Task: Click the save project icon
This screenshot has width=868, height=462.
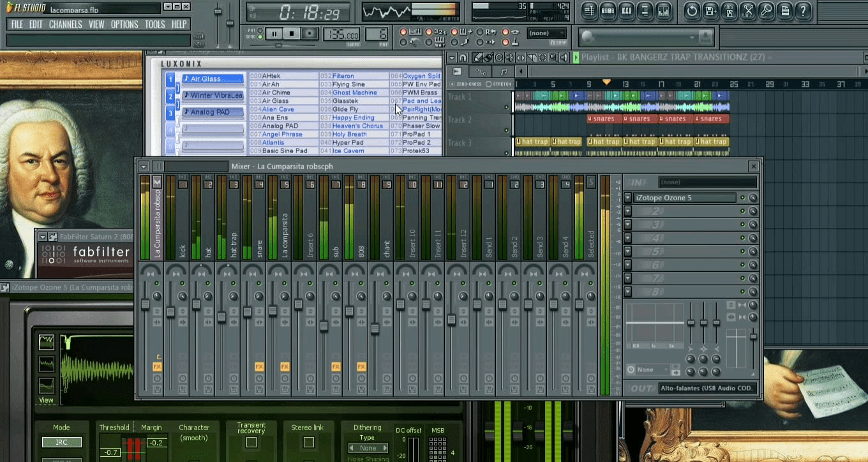Action: [x=710, y=11]
